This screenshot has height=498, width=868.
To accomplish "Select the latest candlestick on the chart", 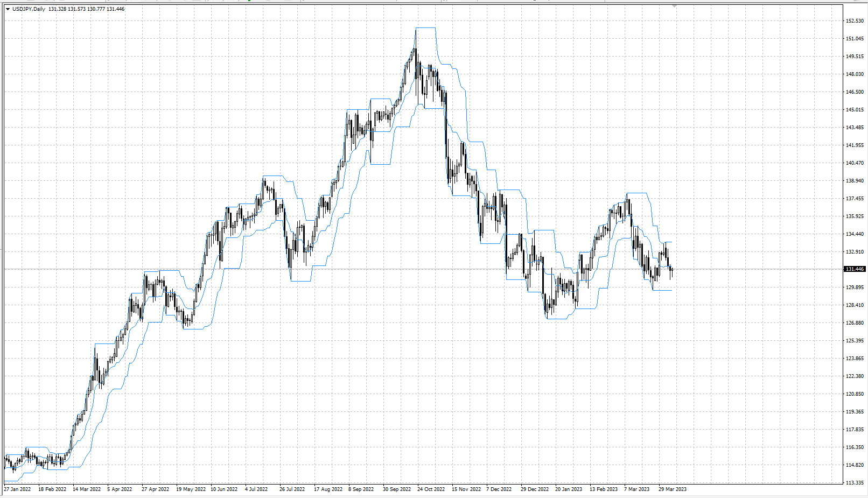I will tap(671, 271).
